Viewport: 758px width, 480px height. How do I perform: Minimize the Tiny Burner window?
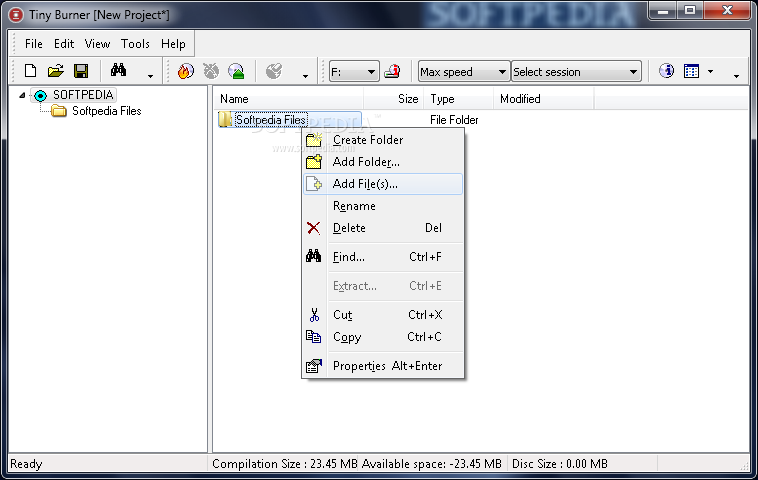click(662, 11)
